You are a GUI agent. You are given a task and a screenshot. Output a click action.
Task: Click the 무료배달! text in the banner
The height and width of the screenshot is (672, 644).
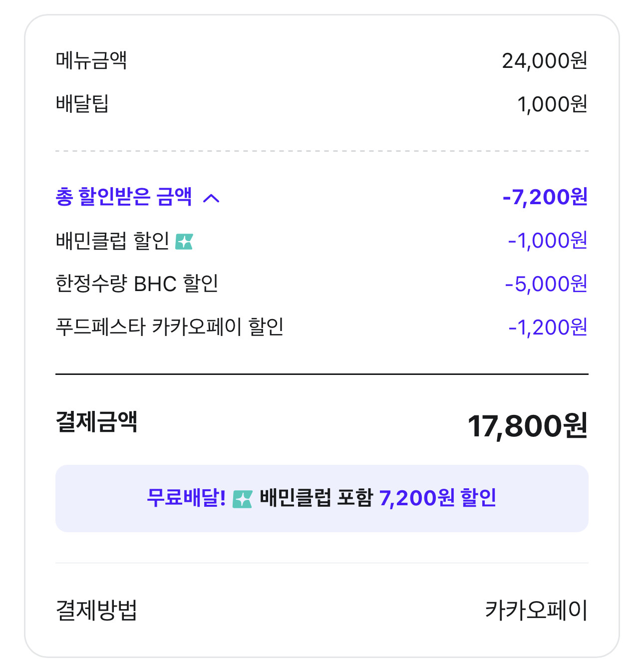(186, 498)
